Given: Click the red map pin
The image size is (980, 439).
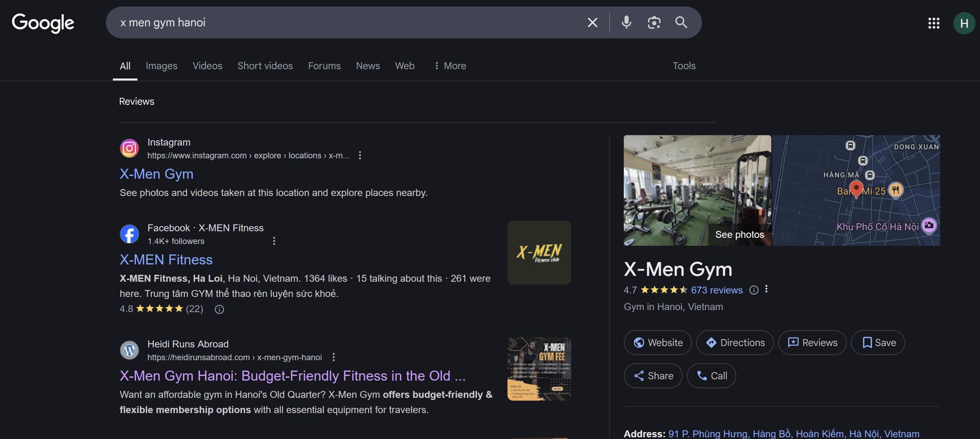Looking at the screenshot, I should [856, 190].
